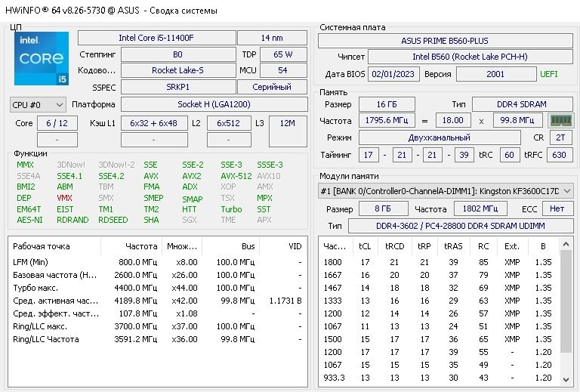The image size is (580, 392).
Task: Click the tCL column header
Action: click(365, 246)
